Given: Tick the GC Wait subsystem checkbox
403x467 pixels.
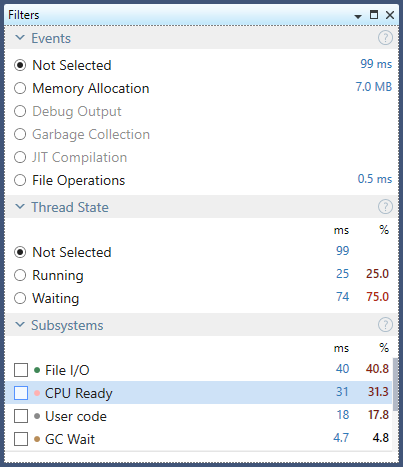Looking at the screenshot, I should (21, 439).
